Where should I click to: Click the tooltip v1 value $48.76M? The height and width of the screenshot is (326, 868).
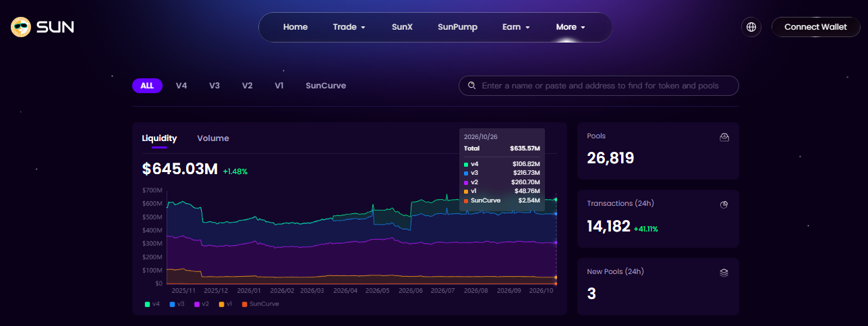[x=527, y=192]
